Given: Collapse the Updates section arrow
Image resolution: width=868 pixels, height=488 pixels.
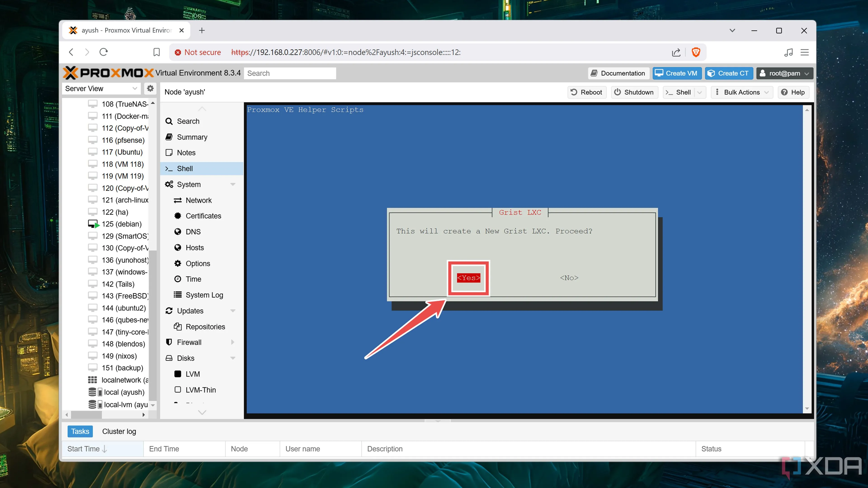Looking at the screenshot, I should 233,311.
